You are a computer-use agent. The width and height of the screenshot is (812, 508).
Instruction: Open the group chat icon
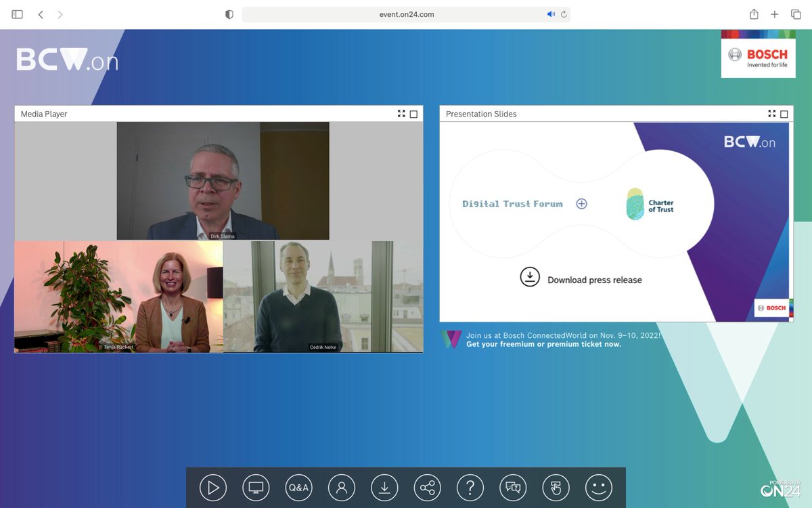tap(513, 487)
